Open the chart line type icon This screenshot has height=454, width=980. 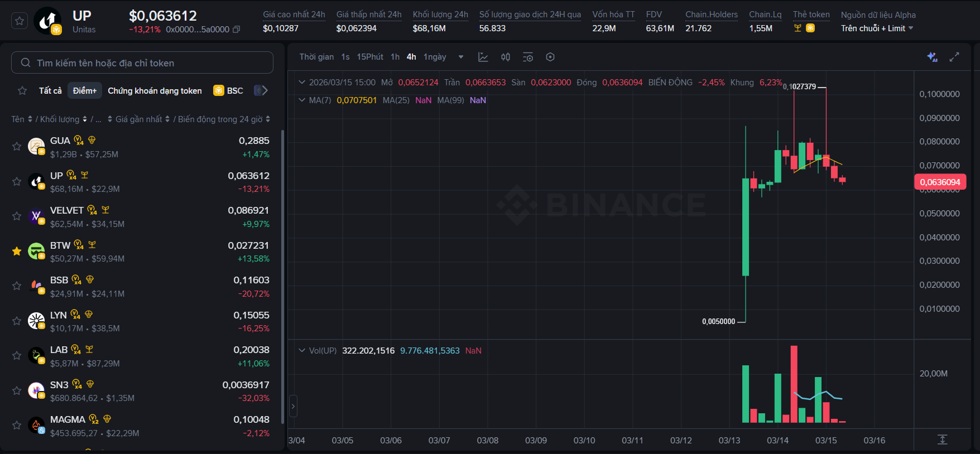pos(483,57)
